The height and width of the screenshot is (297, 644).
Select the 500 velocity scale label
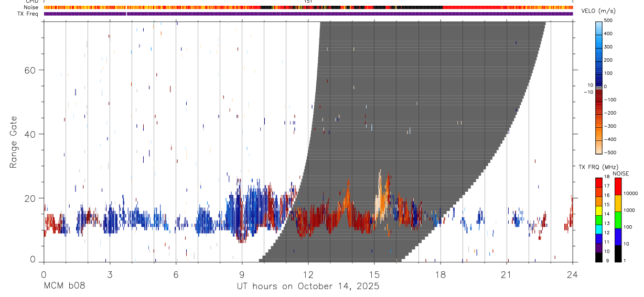[609, 20]
